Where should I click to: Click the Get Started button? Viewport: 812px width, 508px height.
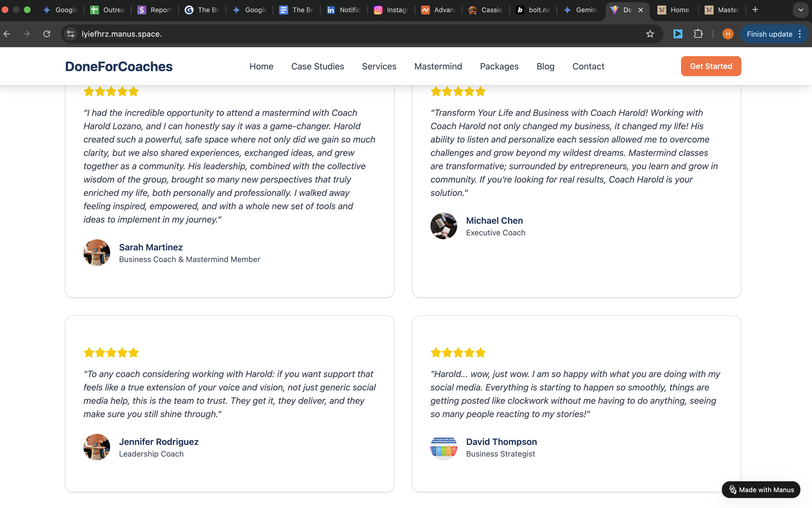pos(711,66)
